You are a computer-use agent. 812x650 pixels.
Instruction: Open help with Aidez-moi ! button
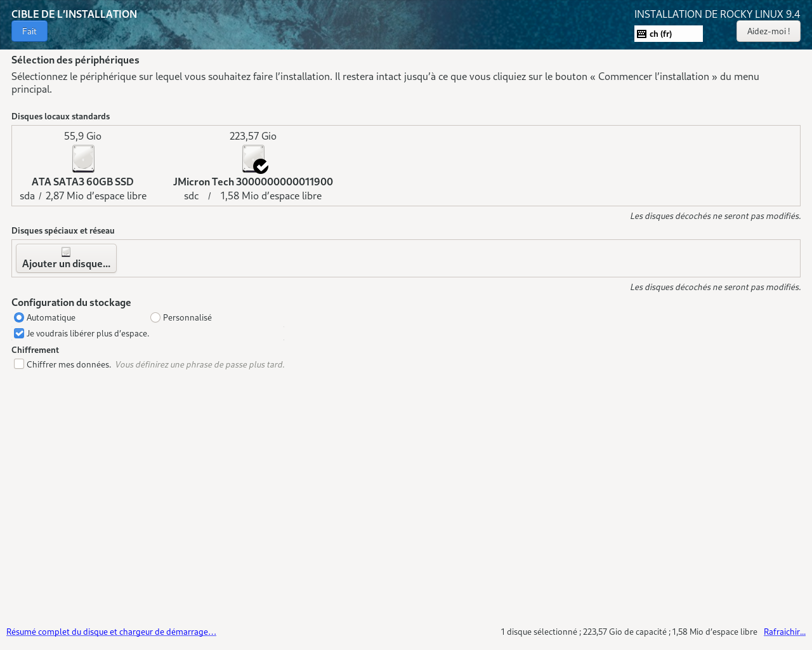[768, 31]
